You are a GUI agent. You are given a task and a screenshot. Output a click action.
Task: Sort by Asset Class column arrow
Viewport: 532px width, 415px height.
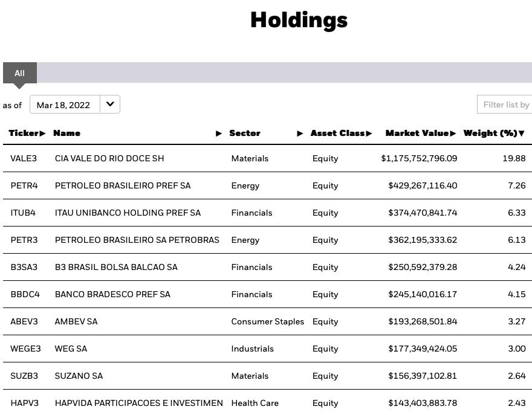(x=369, y=134)
